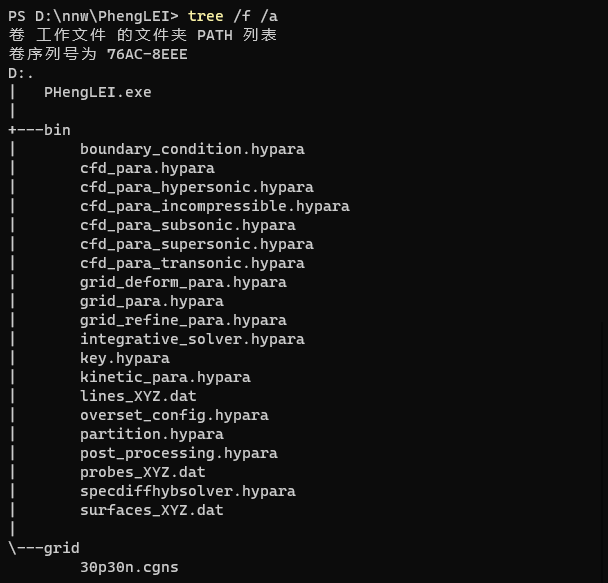The image size is (608, 583).
Task: Select the cfd_para_subsonic.hypara entry
Action: click(188, 225)
